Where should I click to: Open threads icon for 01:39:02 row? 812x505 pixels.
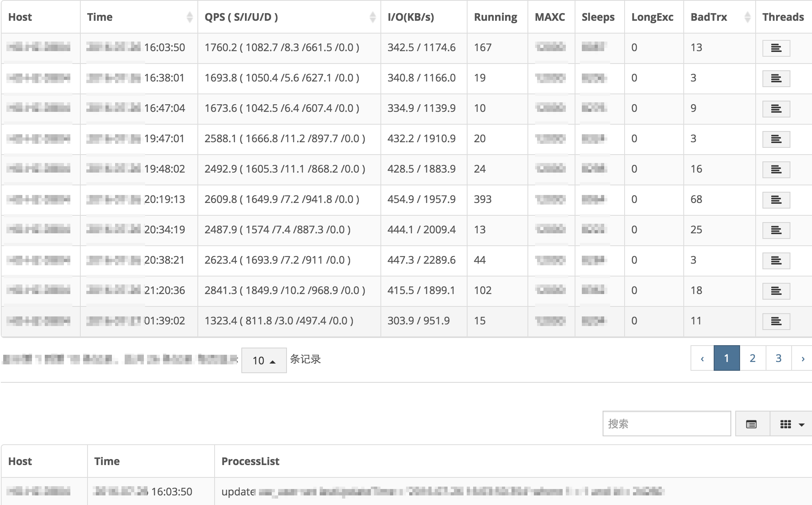pos(776,322)
